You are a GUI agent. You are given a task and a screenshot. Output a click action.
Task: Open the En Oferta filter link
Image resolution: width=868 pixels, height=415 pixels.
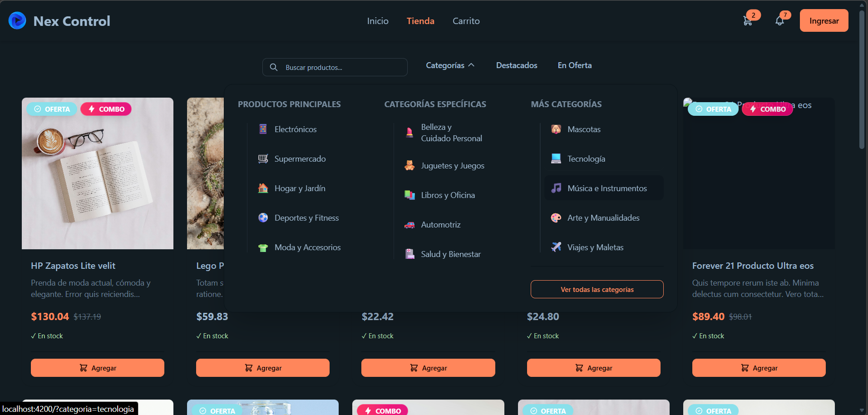click(x=574, y=65)
